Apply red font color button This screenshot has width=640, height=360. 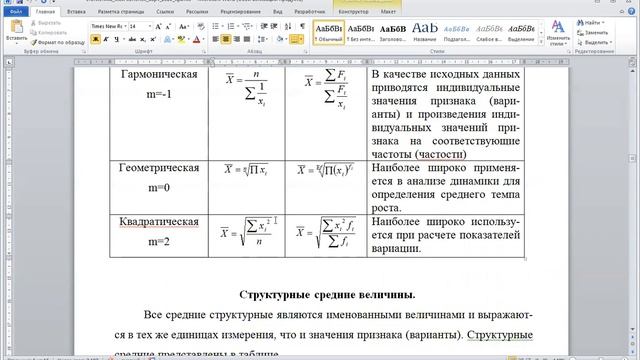(x=196, y=39)
